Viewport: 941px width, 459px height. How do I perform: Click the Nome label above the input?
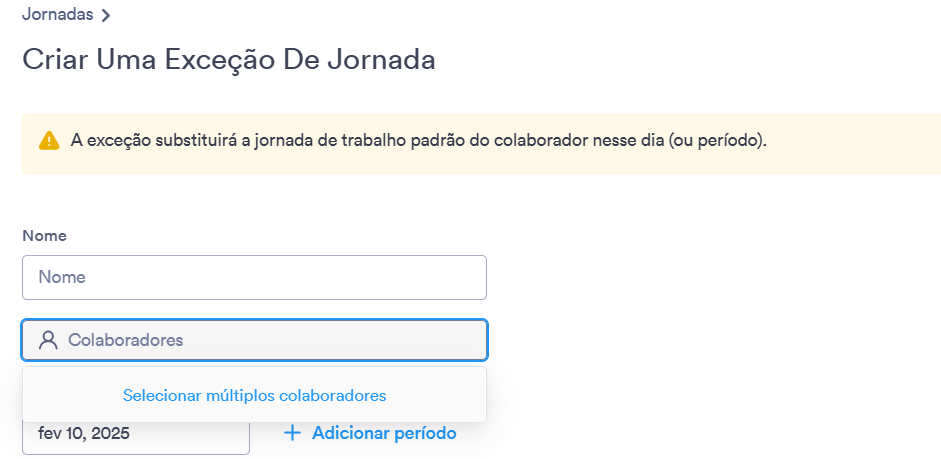44,236
